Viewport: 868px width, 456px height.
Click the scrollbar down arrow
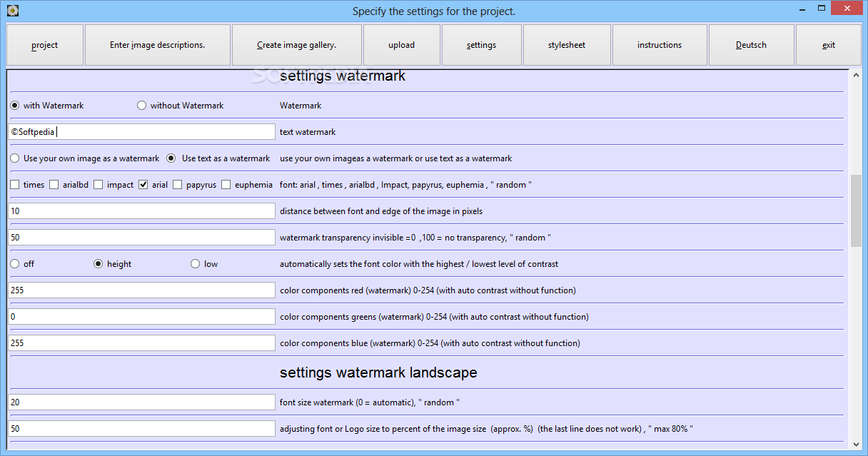(x=856, y=445)
